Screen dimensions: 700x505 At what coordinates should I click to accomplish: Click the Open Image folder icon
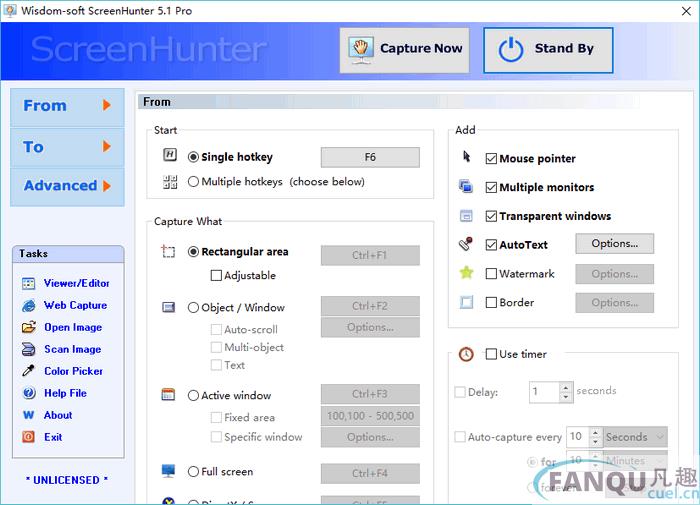tap(28, 328)
